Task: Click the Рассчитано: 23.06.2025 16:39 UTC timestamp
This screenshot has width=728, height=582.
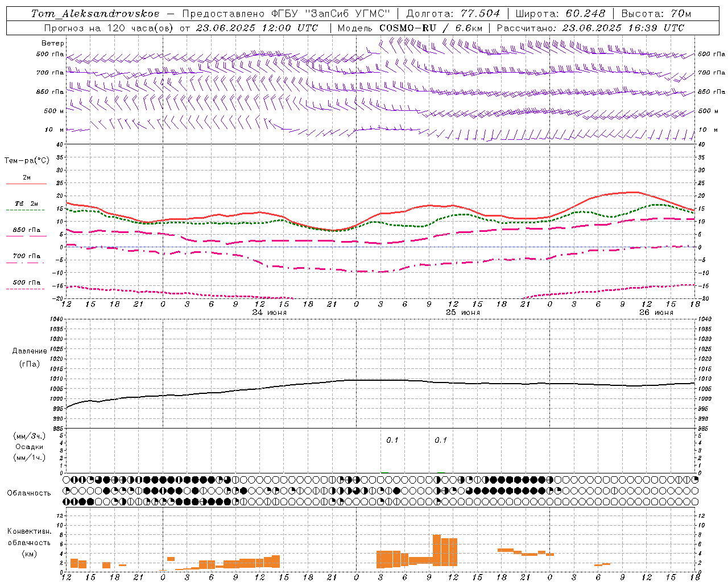Action: coord(590,28)
